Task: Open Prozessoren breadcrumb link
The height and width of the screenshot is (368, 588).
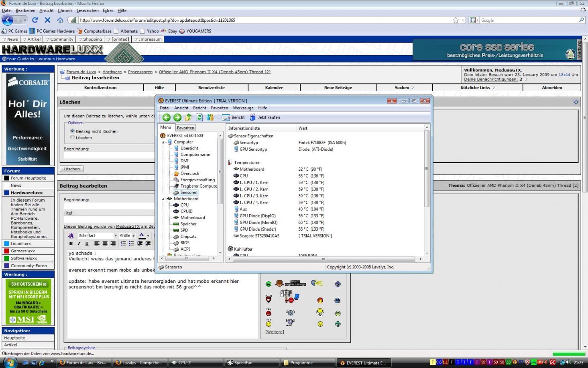Action: [x=140, y=72]
